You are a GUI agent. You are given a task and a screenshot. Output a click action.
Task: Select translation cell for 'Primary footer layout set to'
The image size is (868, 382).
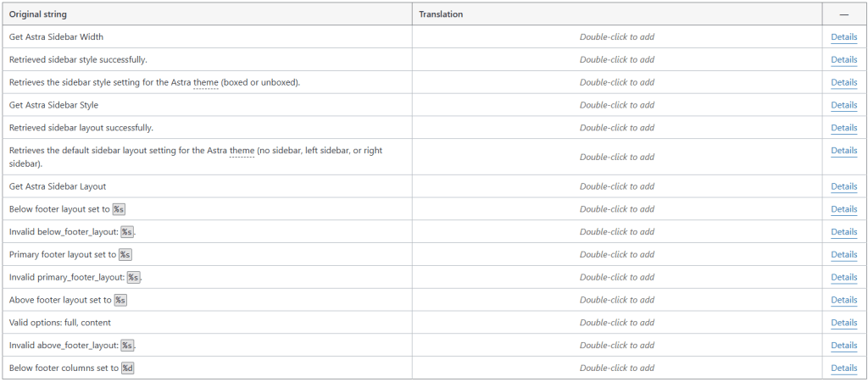pyautogui.click(x=616, y=255)
